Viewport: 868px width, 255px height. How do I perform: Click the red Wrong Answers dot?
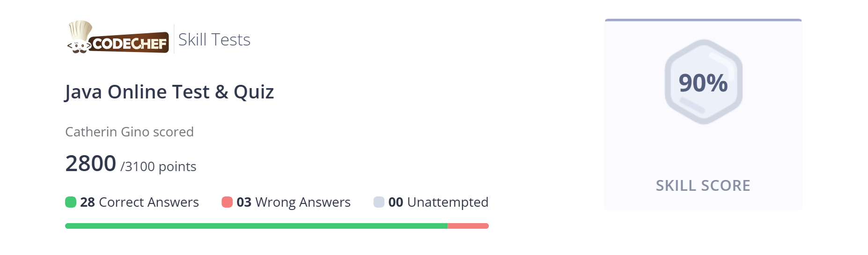click(x=227, y=202)
